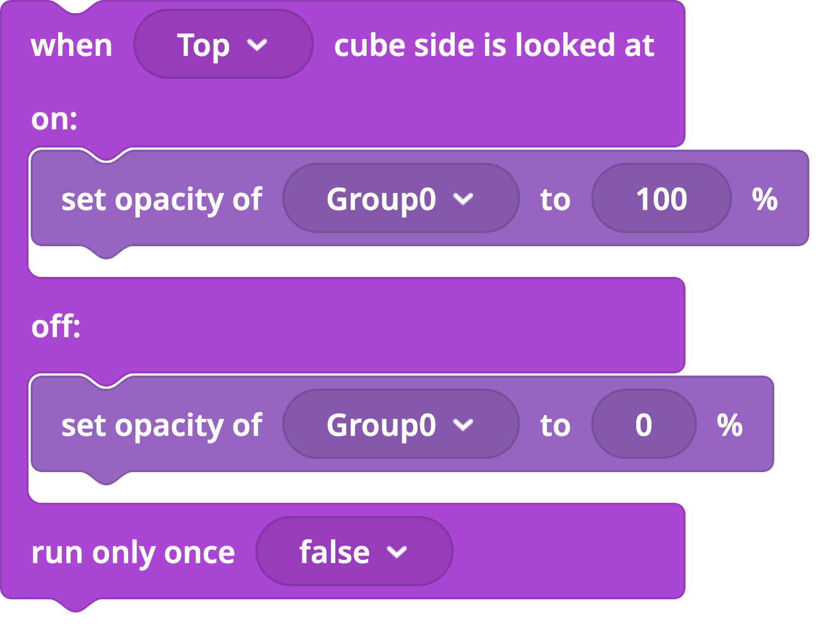Toggle the run only once false dropdown
This screenshot has width=840, height=630.
tap(355, 552)
